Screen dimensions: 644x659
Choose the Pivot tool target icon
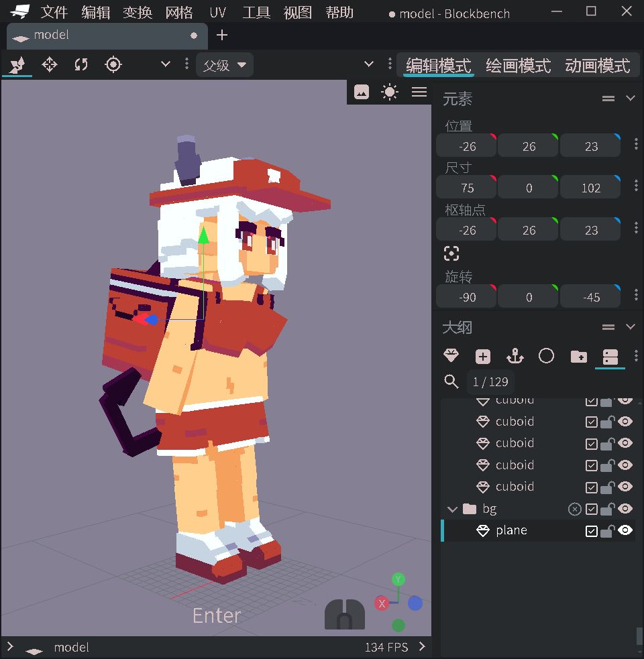coord(113,65)
